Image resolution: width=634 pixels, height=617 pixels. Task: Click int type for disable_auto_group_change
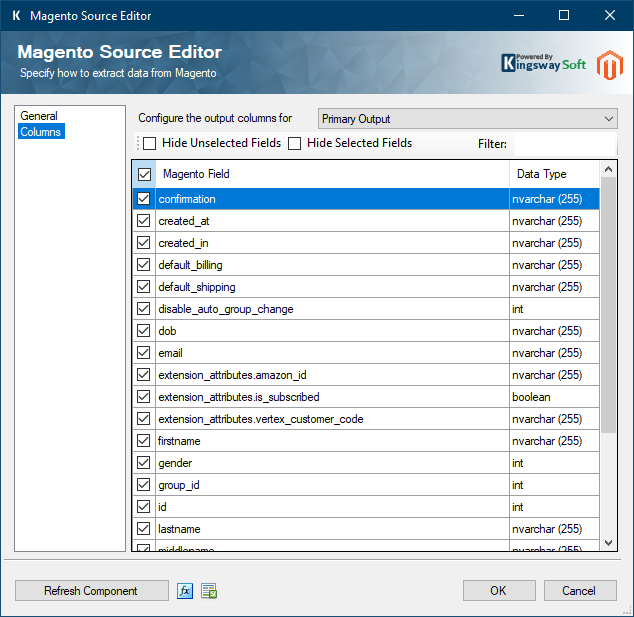[x=554, y=309]
